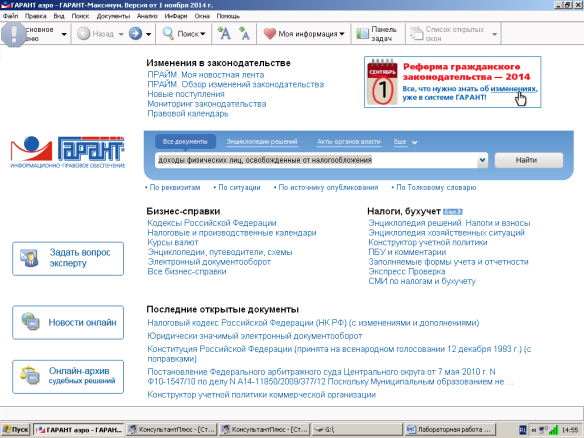Open Мониторинг законодательства link
584x438 pixels.
point(207,104)
